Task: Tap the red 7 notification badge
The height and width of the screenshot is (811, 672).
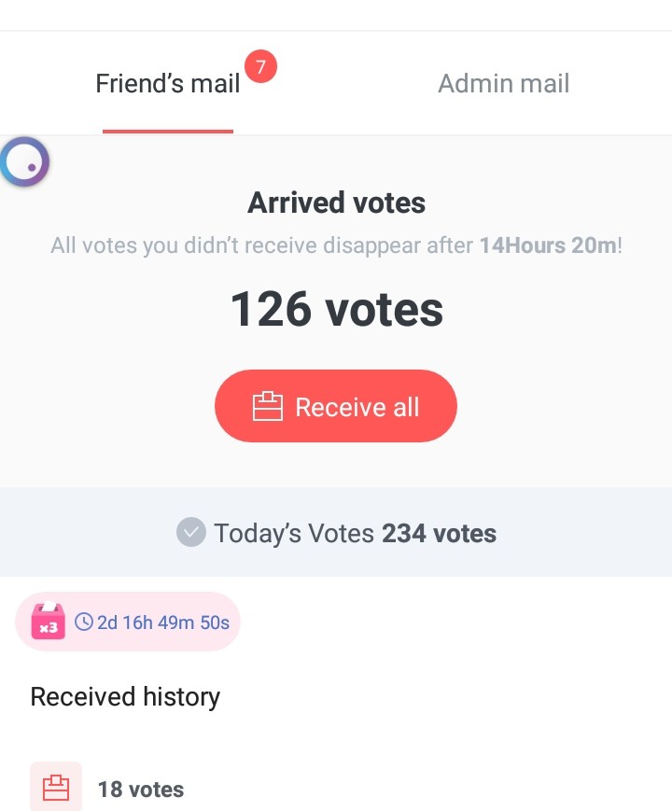Action: point(261,66)
